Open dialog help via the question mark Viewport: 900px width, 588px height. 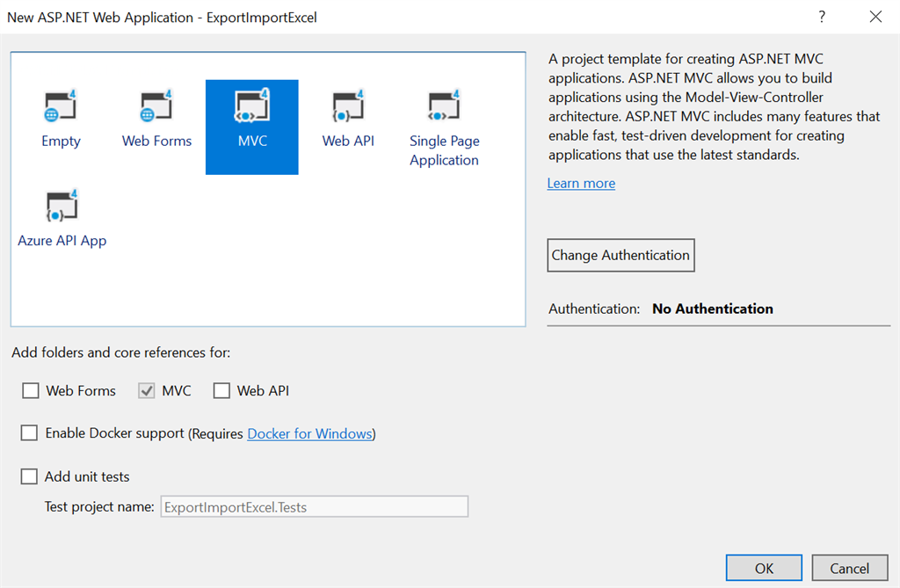pos(821,17)
